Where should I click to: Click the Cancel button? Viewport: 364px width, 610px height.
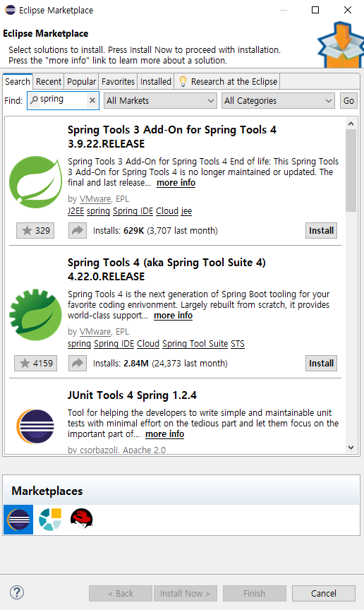[324, 593]
